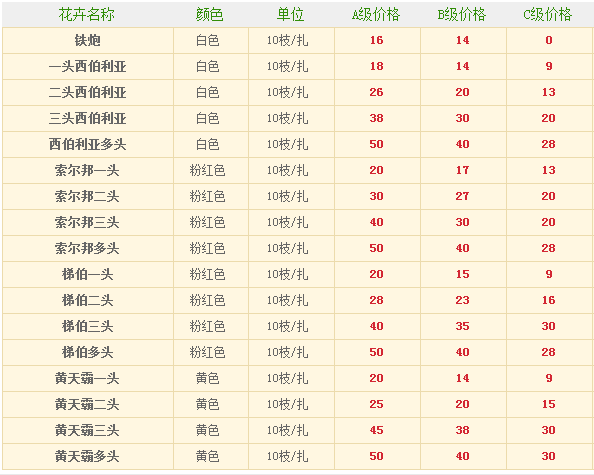Click the 黄色 cell in 黄天霸二头 row
Screen dimensions: 594x475
tap(208, 404)
